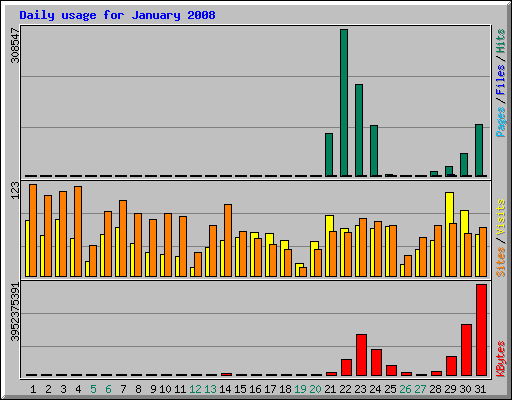
Task: Click the green hits bar for day 23
Action: pos(359,130)
